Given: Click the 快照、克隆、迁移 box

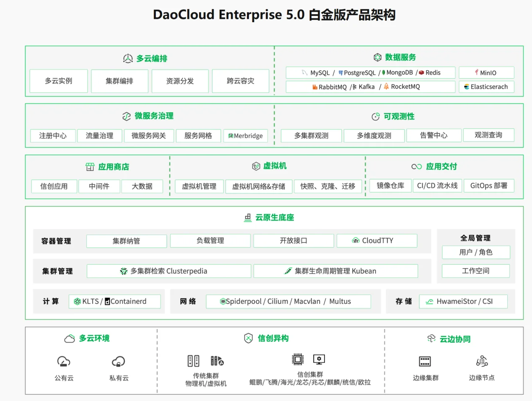Looking at the screenshot, I should coord(328,186).
